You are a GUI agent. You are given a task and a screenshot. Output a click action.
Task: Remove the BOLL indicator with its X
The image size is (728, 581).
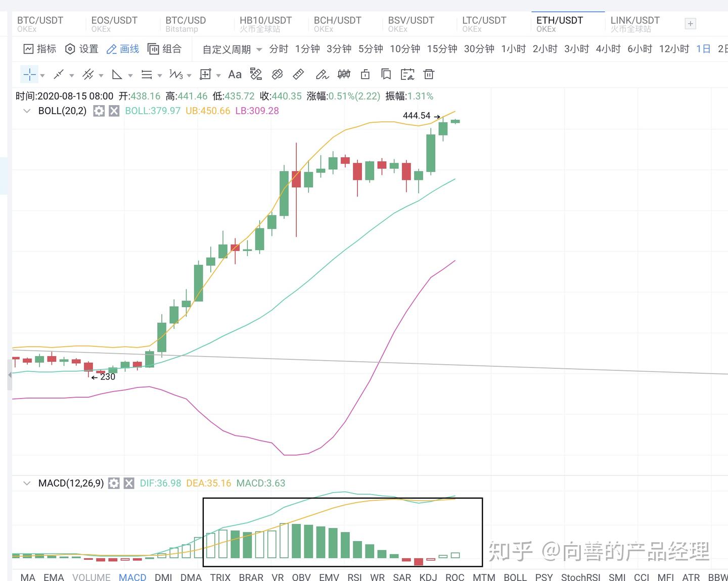[x=114, y=111]
